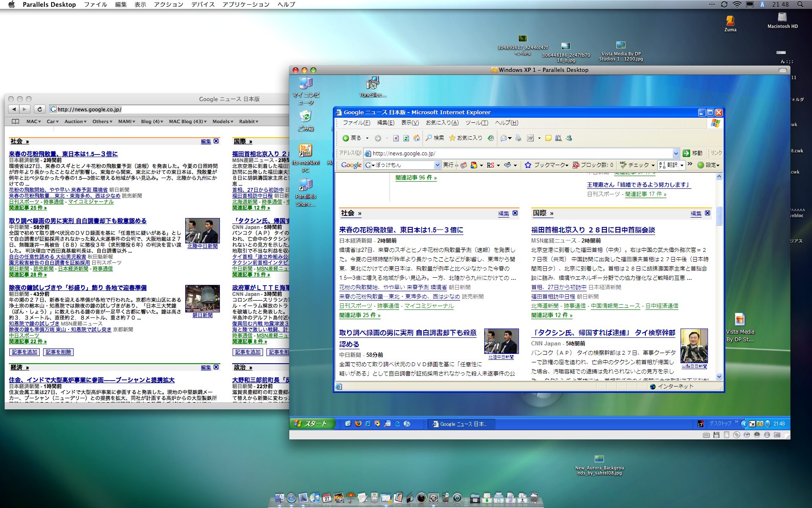Click the IE Messenger icon
Screen dimensions: 812x508
[x=569, y=138]
